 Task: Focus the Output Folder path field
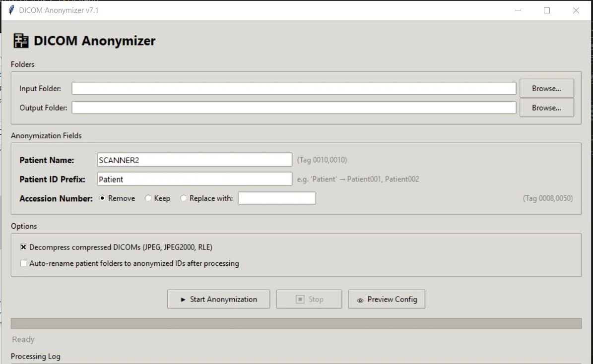click(294, 108)
